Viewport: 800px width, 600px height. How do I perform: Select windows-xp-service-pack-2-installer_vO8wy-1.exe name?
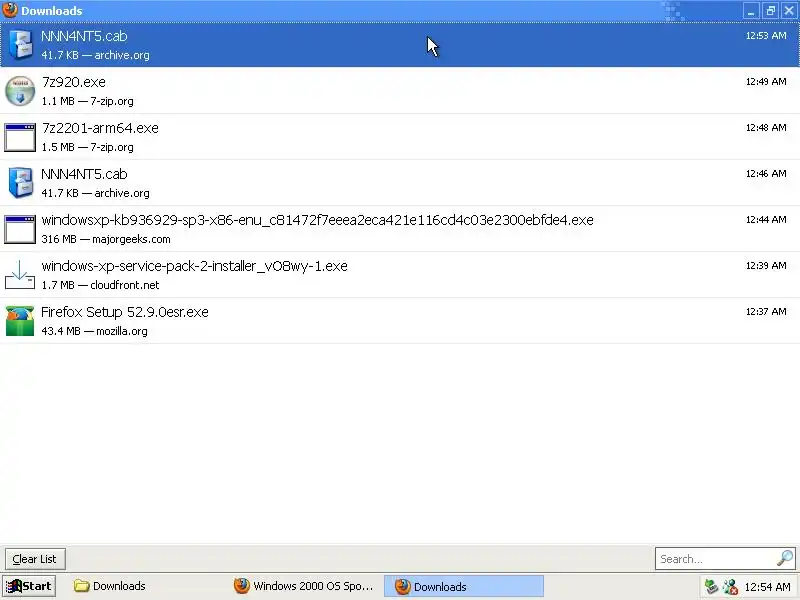click(194, 266)
